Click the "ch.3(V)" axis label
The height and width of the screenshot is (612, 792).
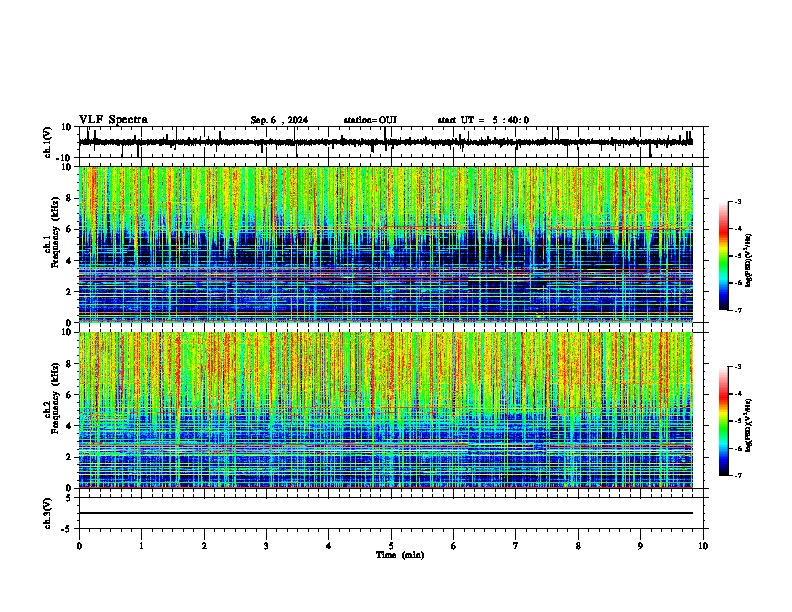48,513
